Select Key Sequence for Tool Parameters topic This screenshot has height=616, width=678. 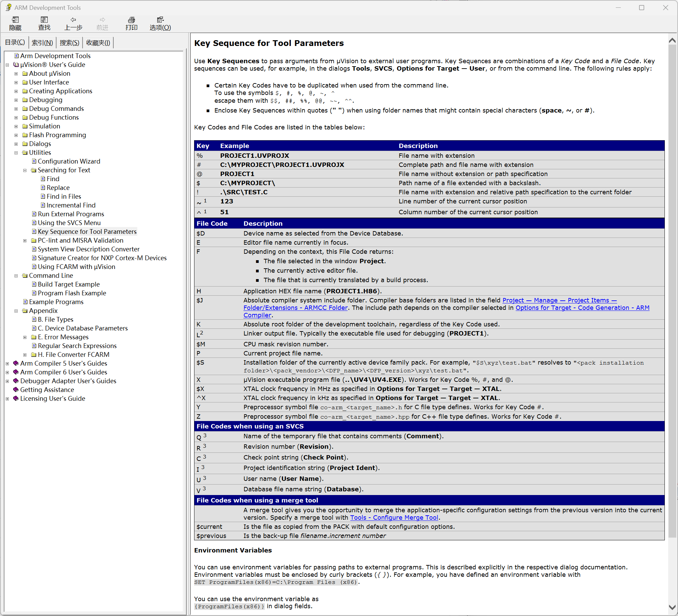click(87, 231)
